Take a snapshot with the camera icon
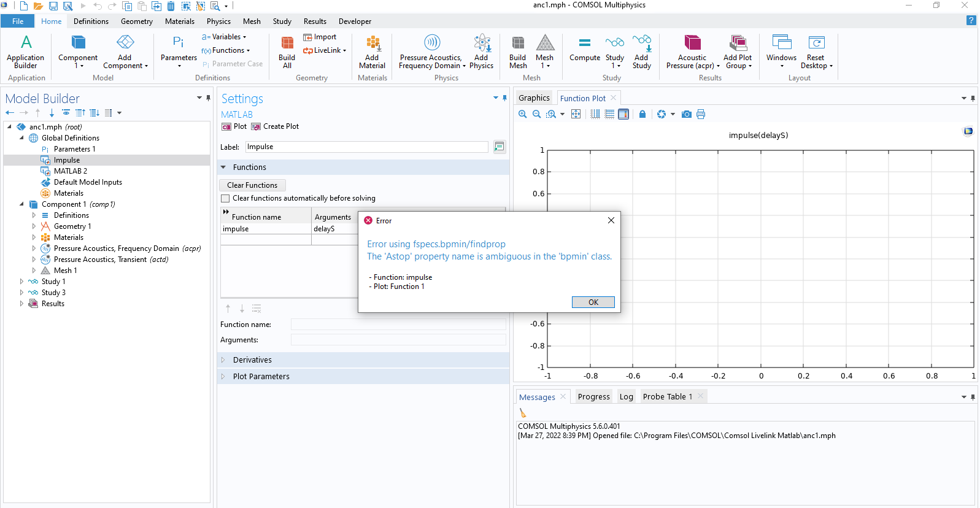The image size is (980, 508). (687, 114)
